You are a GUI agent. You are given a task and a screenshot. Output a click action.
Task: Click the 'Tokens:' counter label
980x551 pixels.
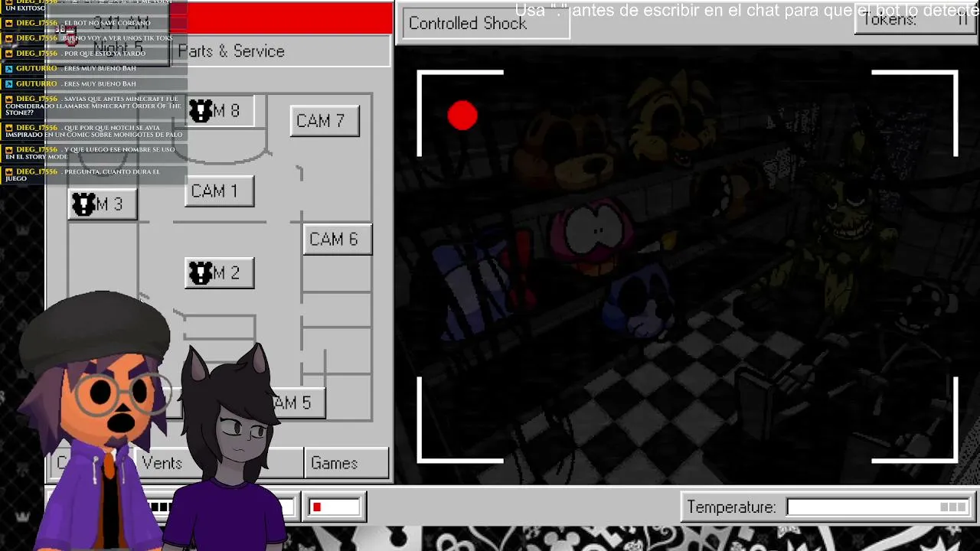click(x=890, y=20)
